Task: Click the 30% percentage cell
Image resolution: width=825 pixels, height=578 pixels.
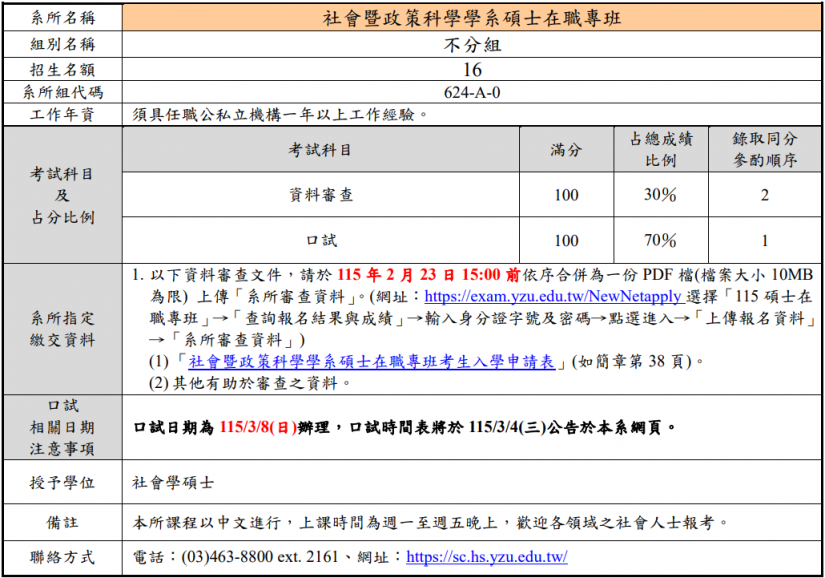Action: coord(660,195)
